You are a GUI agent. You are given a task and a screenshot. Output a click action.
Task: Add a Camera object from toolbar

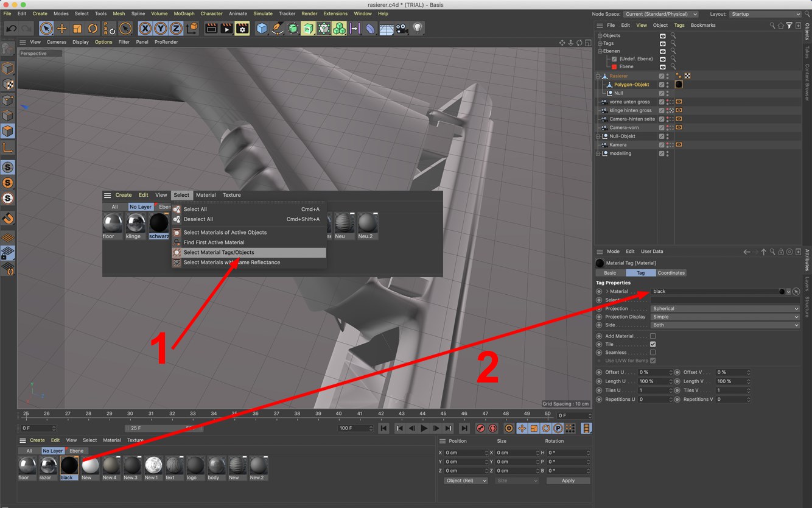402,29
